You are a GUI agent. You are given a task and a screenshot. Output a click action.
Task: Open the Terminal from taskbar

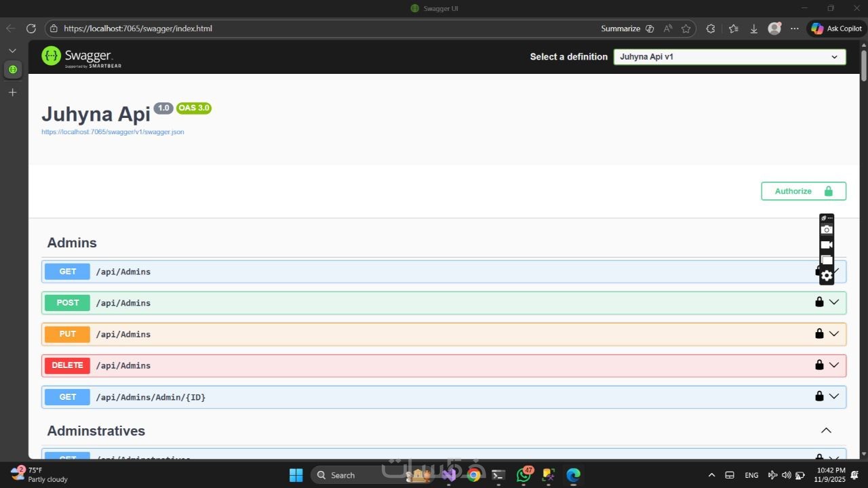click(498, 475)
